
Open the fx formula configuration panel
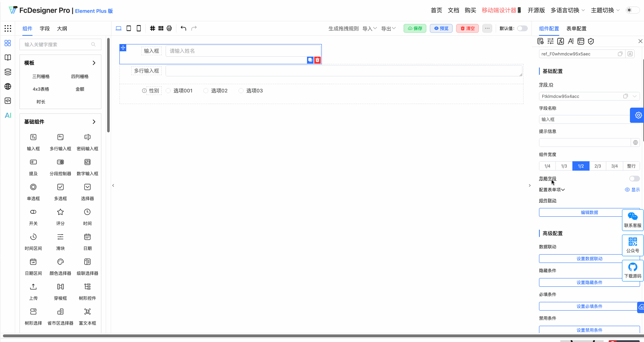tap(561, 41)
